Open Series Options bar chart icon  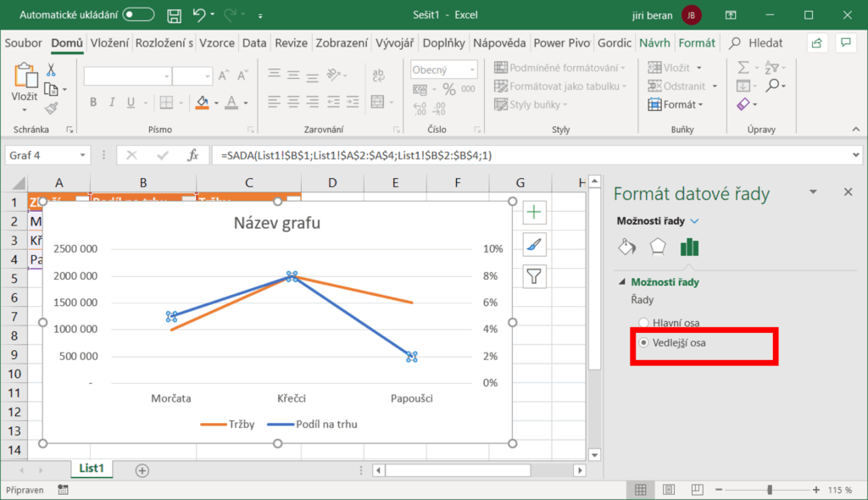pos(689,247)
